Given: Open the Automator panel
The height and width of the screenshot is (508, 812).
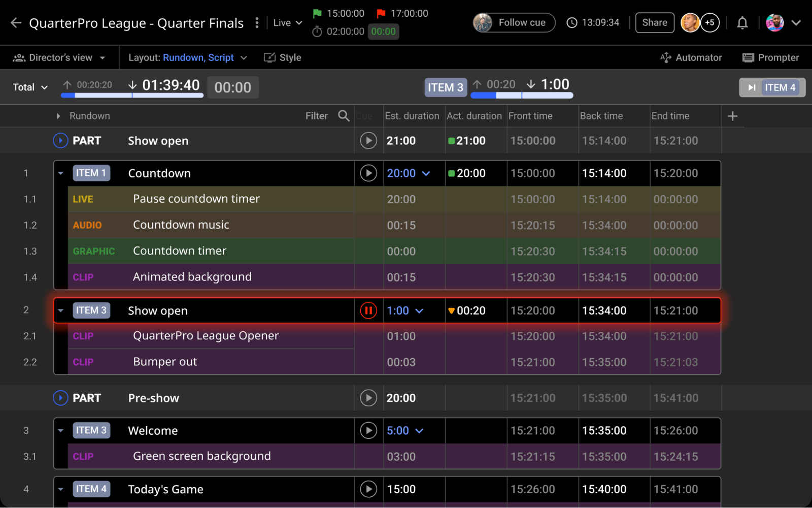Looking at the screenshot, I should point(691,57).
